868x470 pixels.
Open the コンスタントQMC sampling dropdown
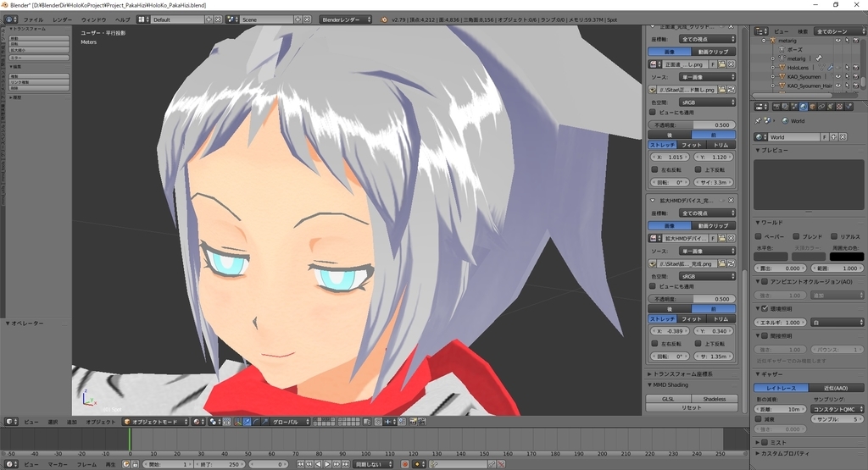point(837,409)
